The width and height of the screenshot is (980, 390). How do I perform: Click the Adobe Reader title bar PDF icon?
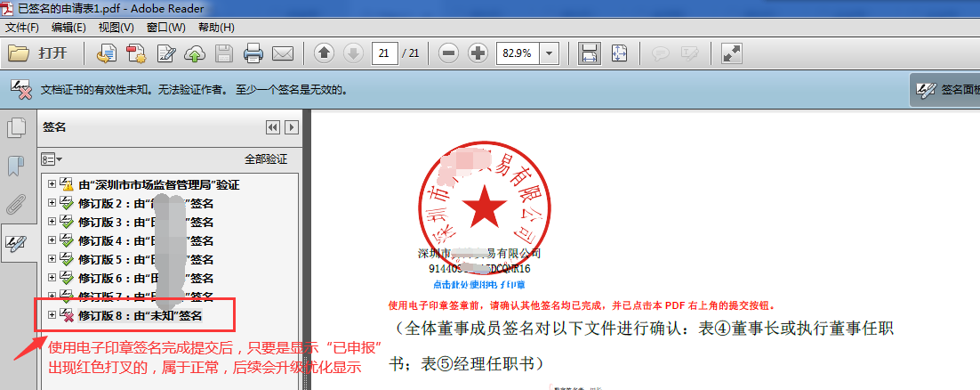click(x=7, y=8)
